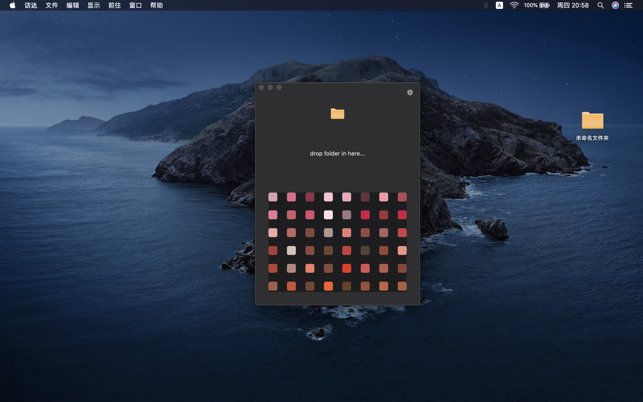Select the first swatch of the top row
The height and width of the screenshot is (402, 643).
click(273, 197)
